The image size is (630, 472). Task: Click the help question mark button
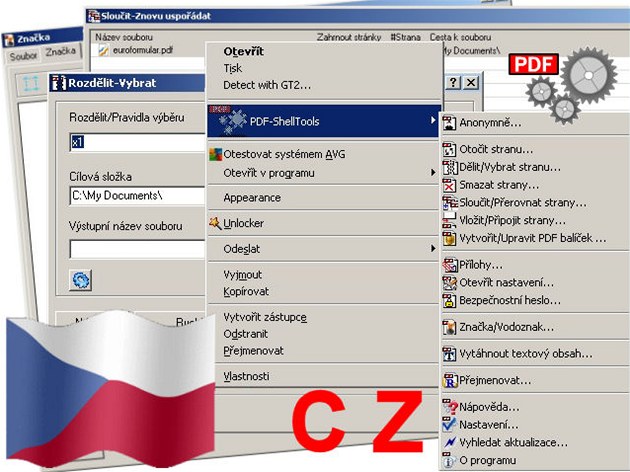pos(453,83)
